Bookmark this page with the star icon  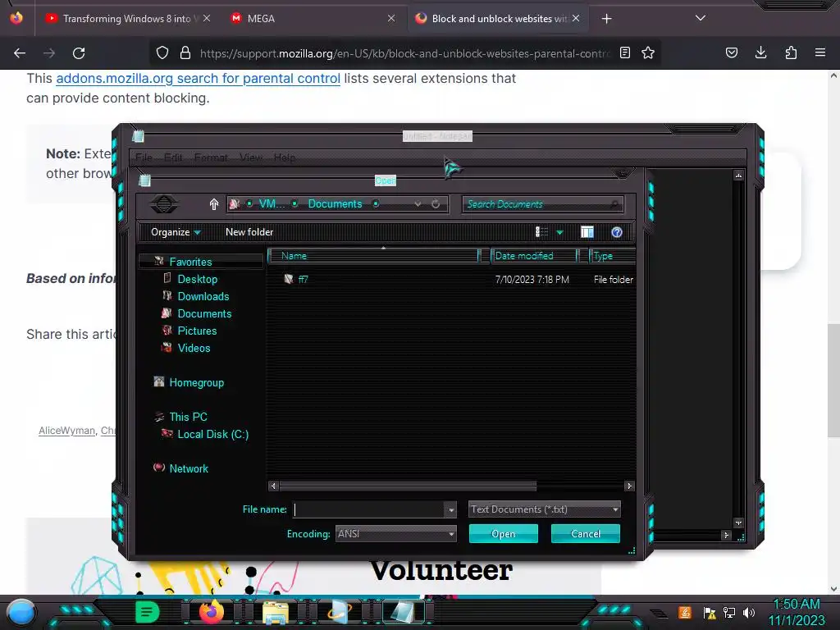coord(648,52)
